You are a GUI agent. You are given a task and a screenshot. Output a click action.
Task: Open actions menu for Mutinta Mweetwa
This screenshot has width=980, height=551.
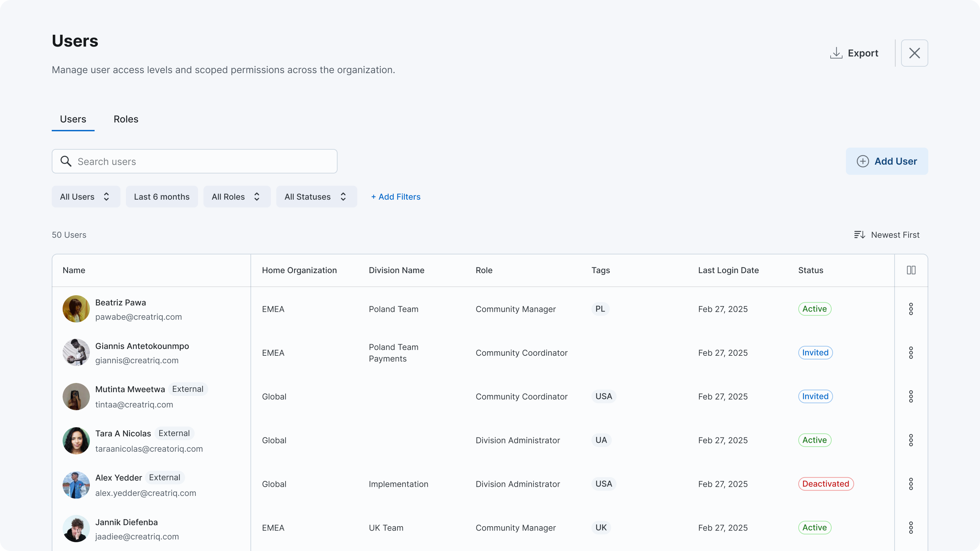point(911,396)
